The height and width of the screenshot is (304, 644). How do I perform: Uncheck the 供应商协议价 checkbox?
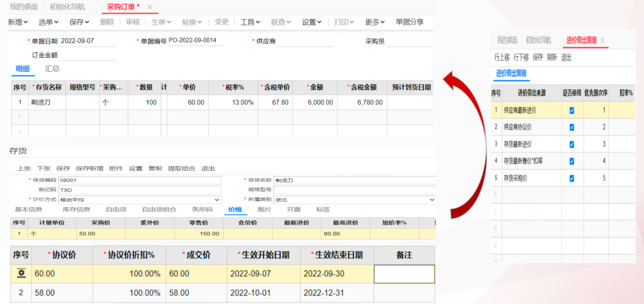[x=572, y=127]
